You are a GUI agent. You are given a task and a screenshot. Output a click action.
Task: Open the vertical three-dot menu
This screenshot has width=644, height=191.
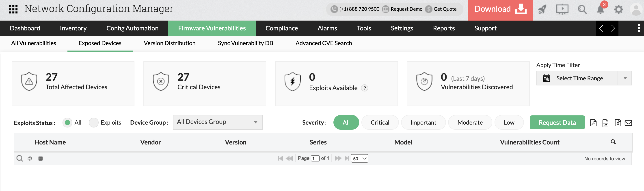[x=638, y=28]
